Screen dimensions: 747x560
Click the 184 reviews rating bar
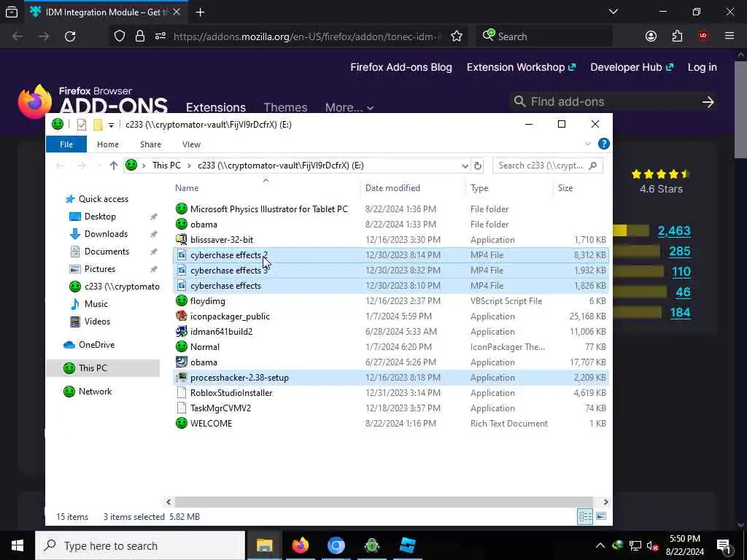click(x=638, y=312)
